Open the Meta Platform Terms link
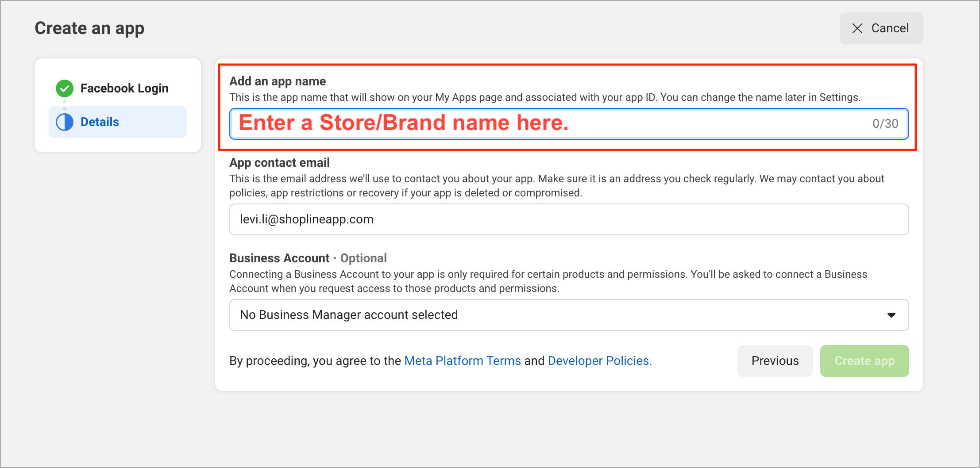The height and width of the screenshot is (468, 980). 463,361
